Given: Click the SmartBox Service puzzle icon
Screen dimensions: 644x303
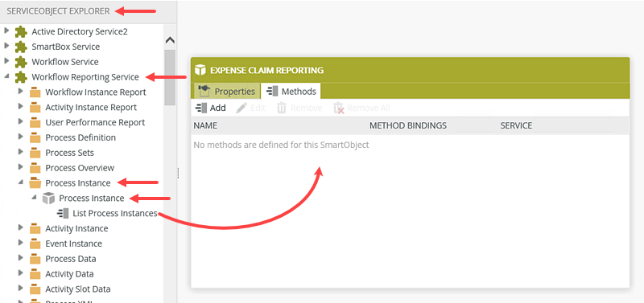Looking at the screenshot, I should 21,47.
